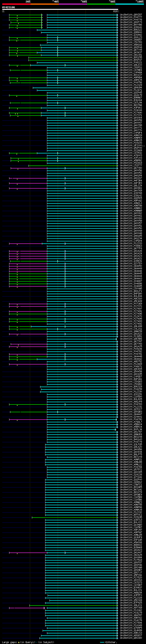Viewport: 146px width, 644px height.
Task: Select the AV423106 query sequence label
Action: (x=8, y=7)
